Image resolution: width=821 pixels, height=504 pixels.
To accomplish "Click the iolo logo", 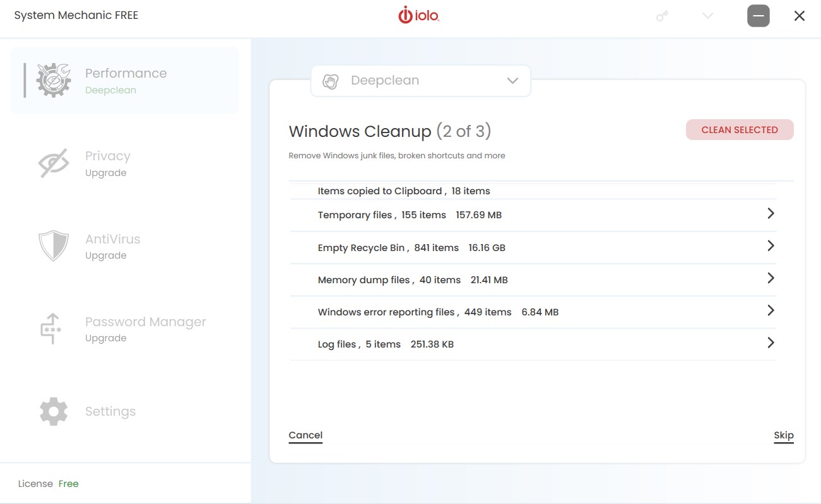I will (x=418, y=15).
